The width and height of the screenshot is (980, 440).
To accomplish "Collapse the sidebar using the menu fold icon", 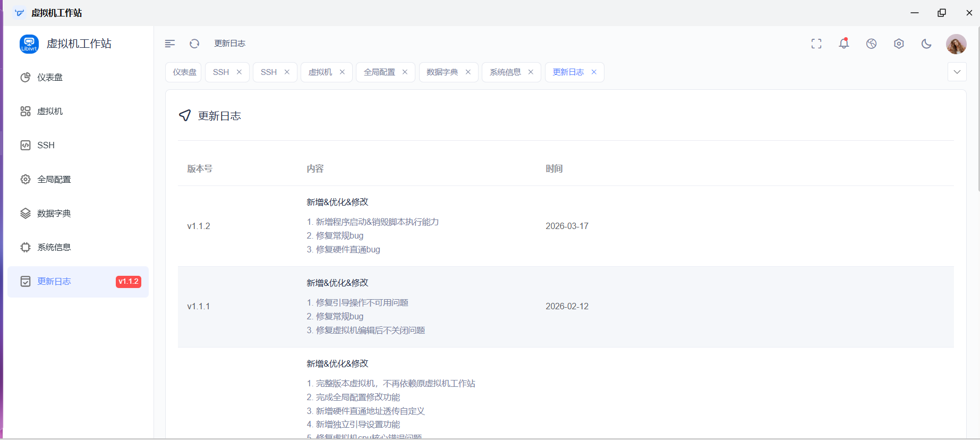I will (170, 44).
